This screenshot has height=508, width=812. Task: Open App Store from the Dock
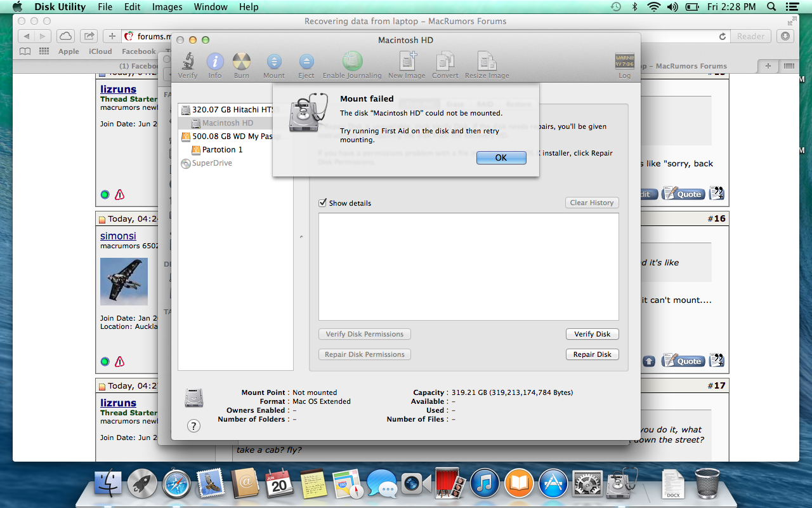[x=553, y=485]
